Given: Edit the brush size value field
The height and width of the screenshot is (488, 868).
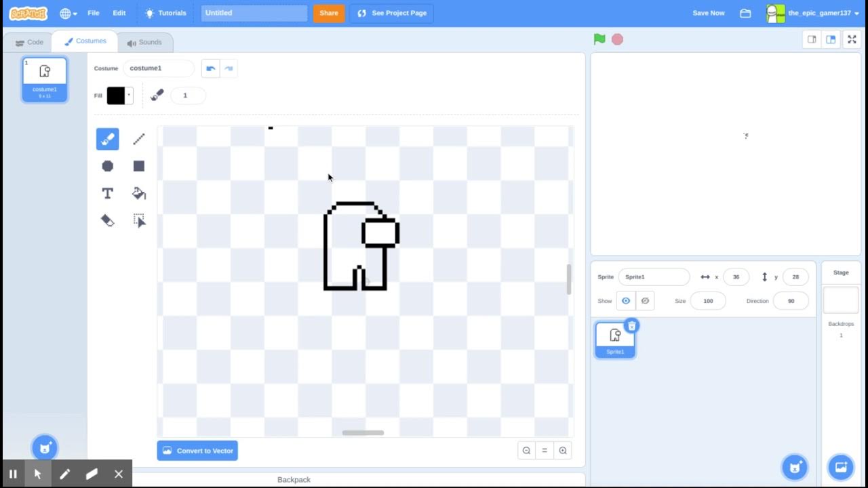Looking at the screenshot, I should (188, 96).
